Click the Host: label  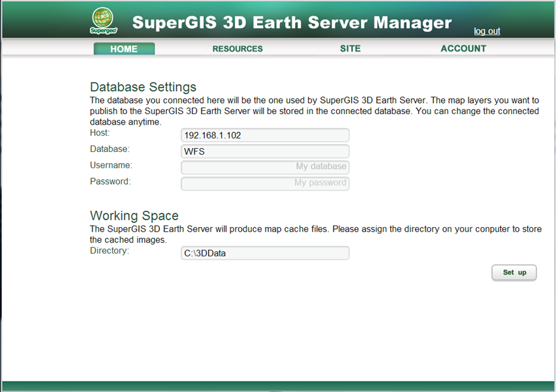click(100, 133)
